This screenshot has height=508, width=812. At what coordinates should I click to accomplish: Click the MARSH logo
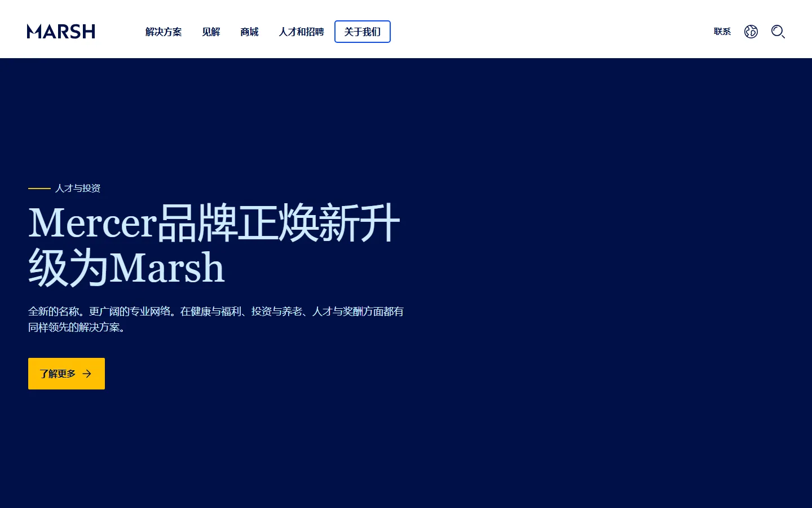pyautogui.click(x=61, y=32)
